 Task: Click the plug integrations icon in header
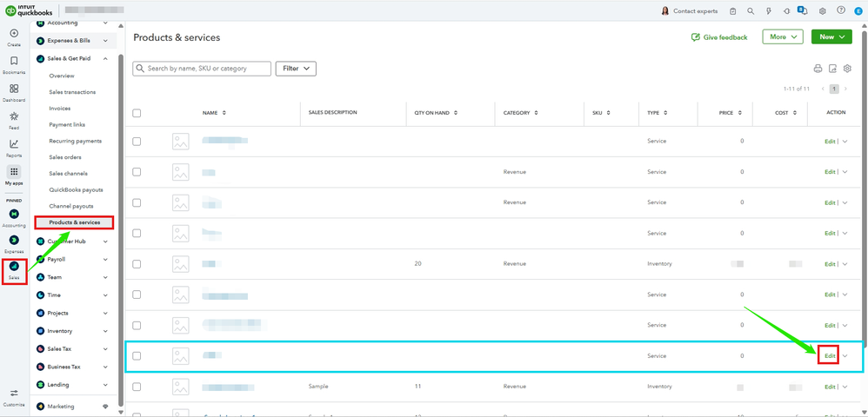[x=786, y=11]
